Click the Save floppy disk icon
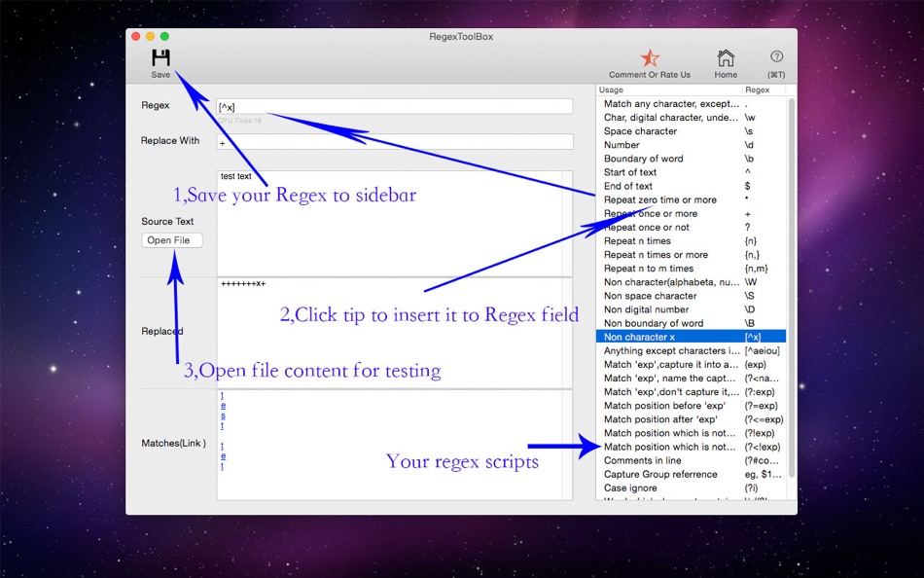 pos(160,57)
